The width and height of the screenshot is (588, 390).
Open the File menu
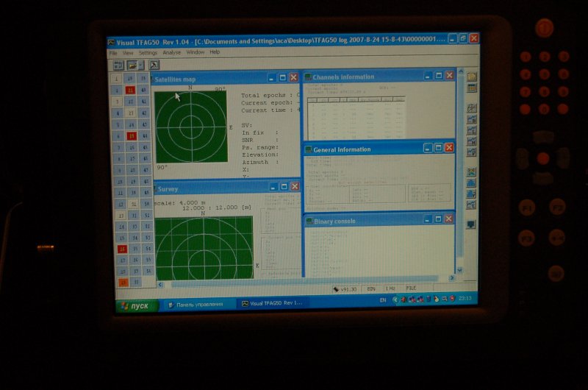click(113, 53)
